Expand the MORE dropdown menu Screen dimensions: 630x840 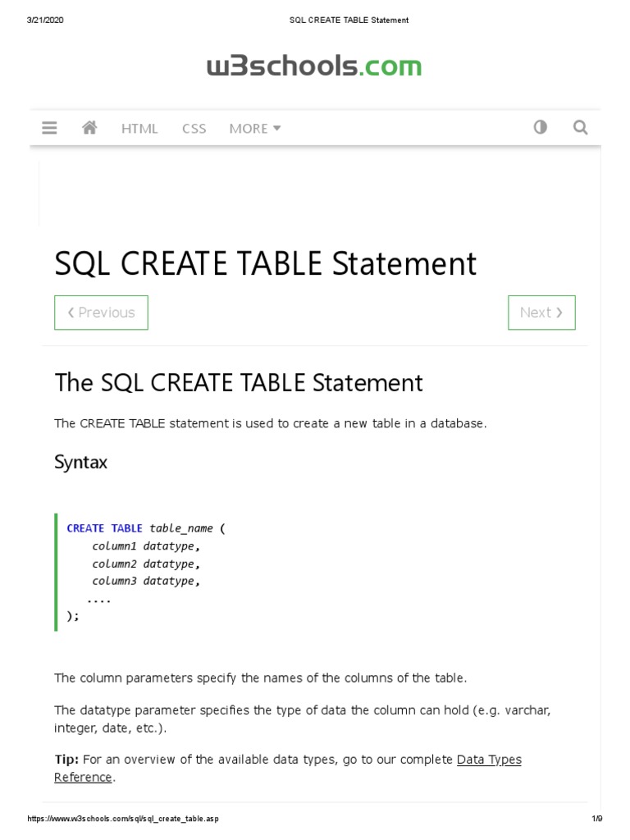tap(255, 128)
